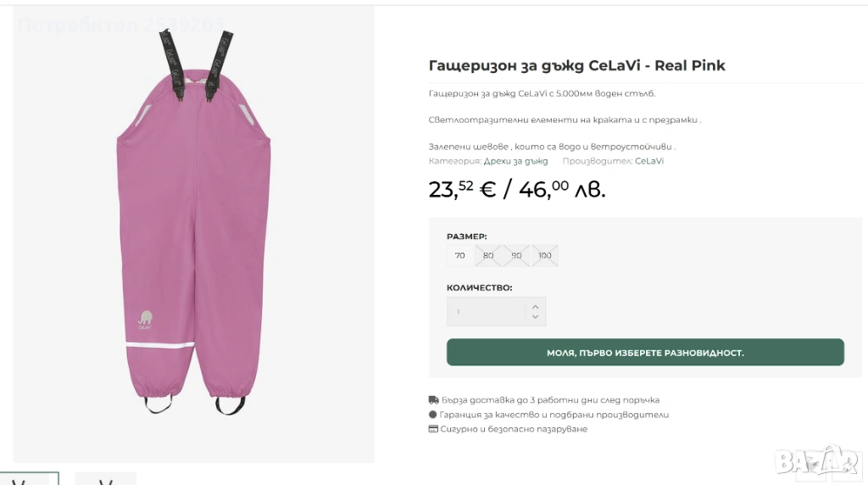Click the quality guarantee badge icon
Viewport: 868px width, 485px height.
(x=433, y=414)
